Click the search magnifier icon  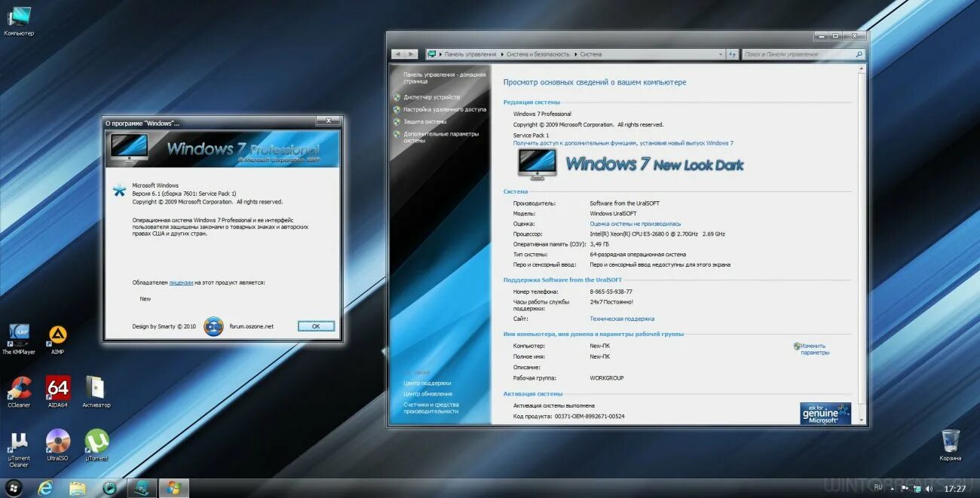(859, 54)
